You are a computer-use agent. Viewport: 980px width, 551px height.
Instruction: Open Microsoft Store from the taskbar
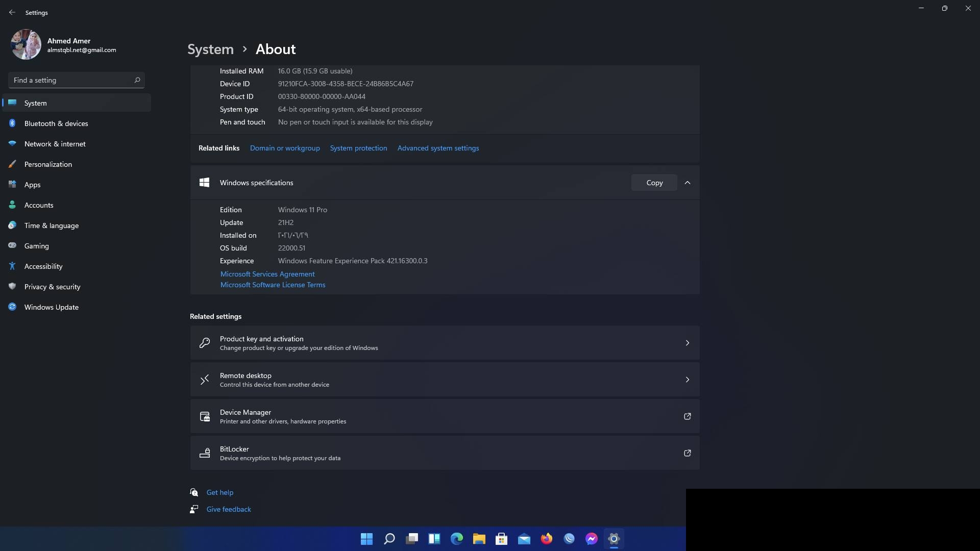[x=501, y=539]
